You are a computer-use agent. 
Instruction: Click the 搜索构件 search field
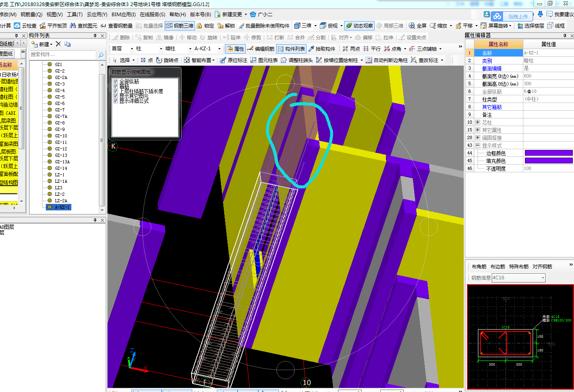63,55
